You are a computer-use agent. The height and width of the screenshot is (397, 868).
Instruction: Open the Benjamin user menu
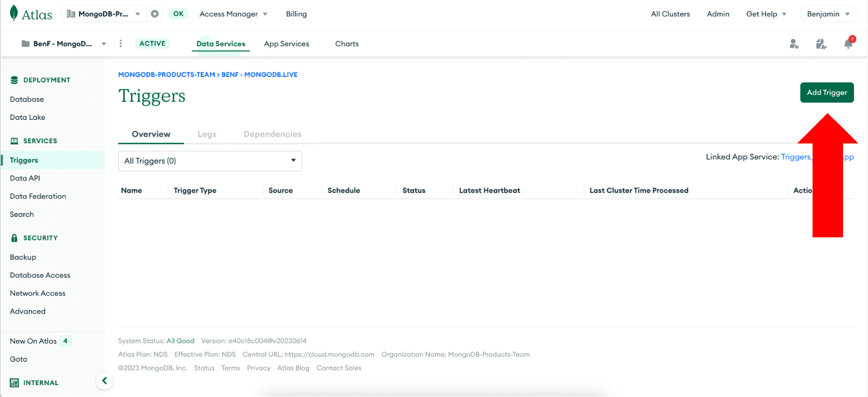(828, 14)
